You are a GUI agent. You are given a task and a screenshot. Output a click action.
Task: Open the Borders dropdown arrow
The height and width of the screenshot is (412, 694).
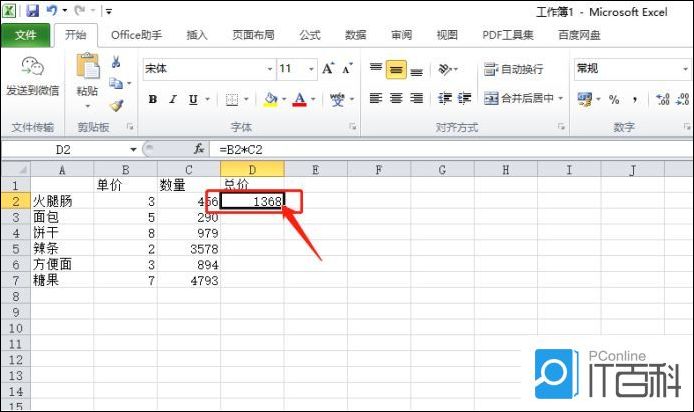tap(247, 99)
